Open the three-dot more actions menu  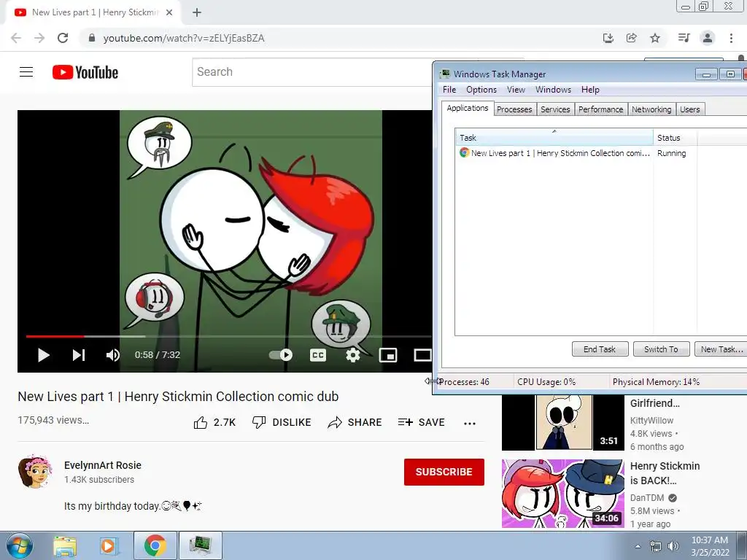pos(470,424)
